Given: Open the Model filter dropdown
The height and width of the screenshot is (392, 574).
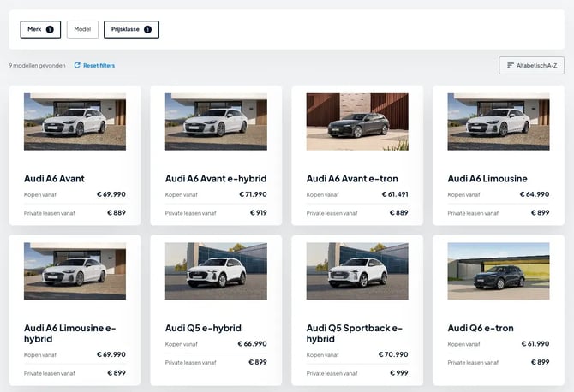Looking at the screenshot, I should coord(82,29).
